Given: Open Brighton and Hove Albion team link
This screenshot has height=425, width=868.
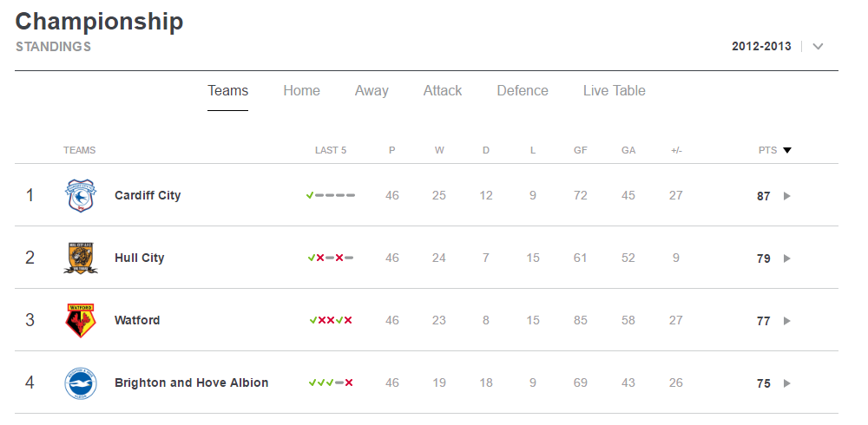Looking at the screenshot, I should 192,383.
